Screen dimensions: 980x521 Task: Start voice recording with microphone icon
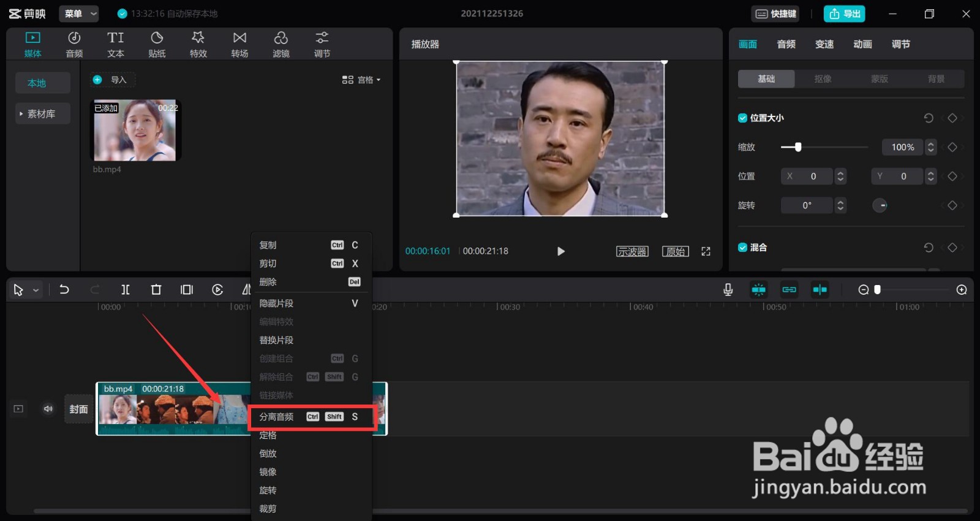[728, 290]
